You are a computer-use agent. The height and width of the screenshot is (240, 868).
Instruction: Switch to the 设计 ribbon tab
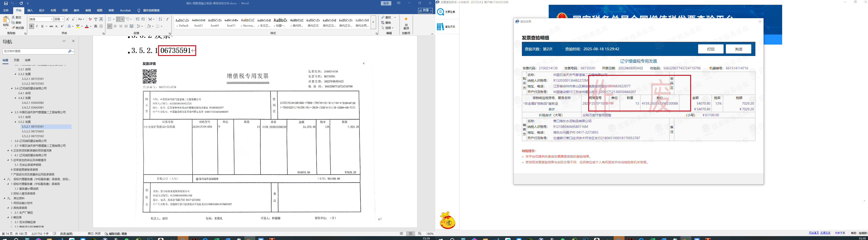(x=42, y=10)
